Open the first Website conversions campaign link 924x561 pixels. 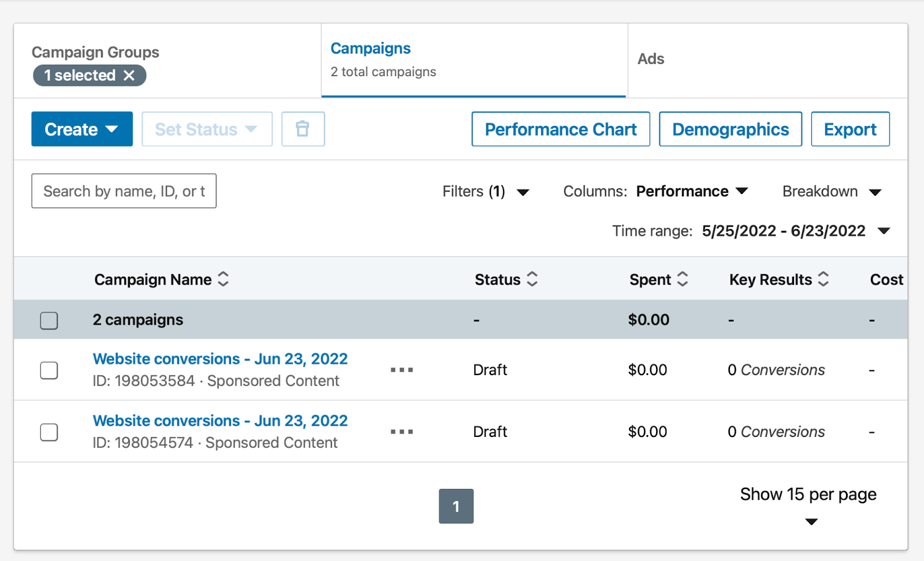pos(220,358)
